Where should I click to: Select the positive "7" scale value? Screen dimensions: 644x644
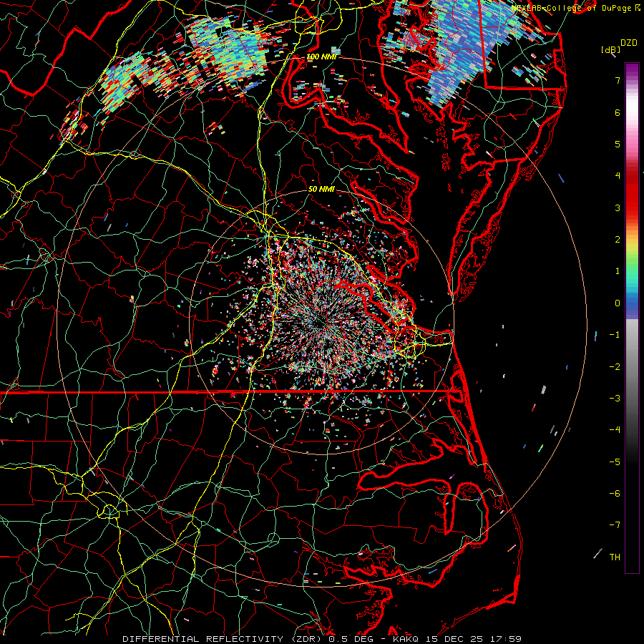[x=618, y=80]
